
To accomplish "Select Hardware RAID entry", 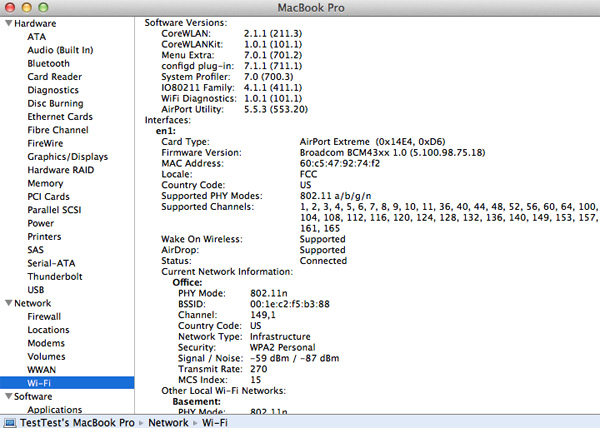I will pos(60,170).
